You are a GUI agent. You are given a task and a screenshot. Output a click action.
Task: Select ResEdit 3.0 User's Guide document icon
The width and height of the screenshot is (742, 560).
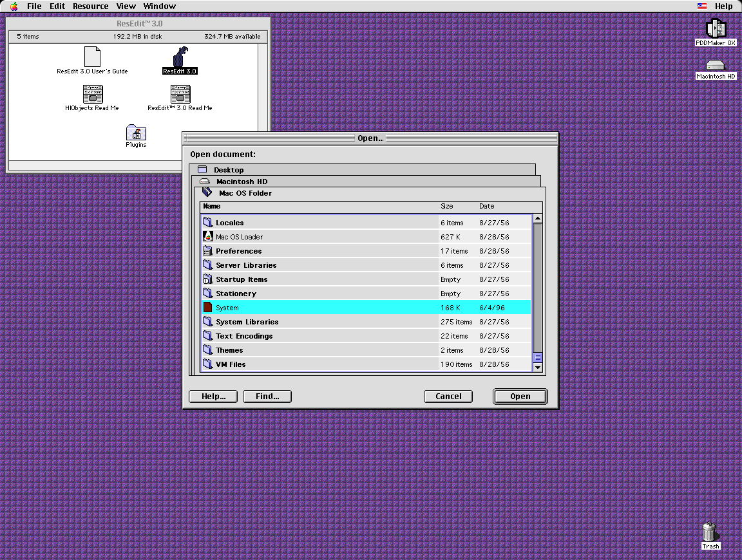coord(92,56)
